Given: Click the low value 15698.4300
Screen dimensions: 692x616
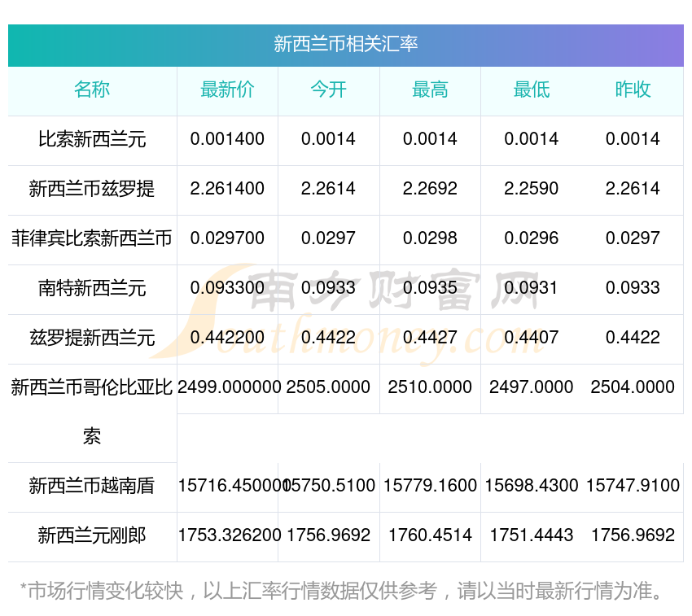Looking at the screenshot, I should (532, 486).
